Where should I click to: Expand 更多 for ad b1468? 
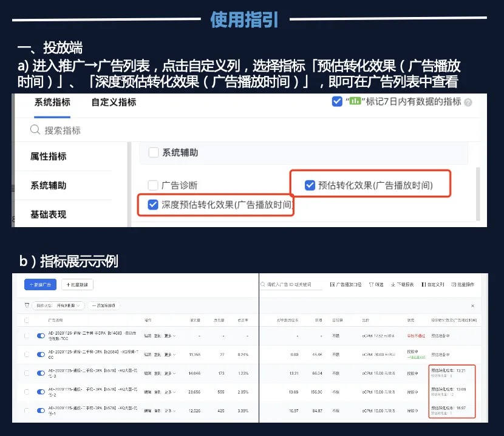(170, 336)
